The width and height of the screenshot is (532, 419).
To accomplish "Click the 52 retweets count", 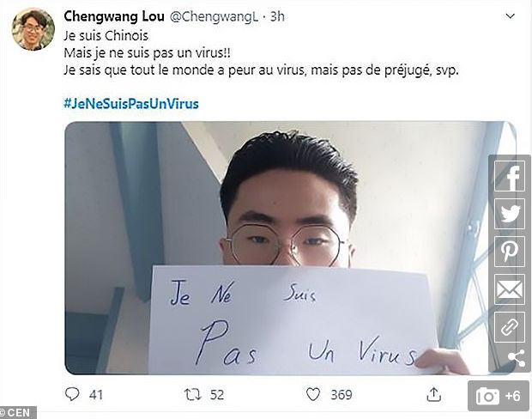I will (217, 395).
